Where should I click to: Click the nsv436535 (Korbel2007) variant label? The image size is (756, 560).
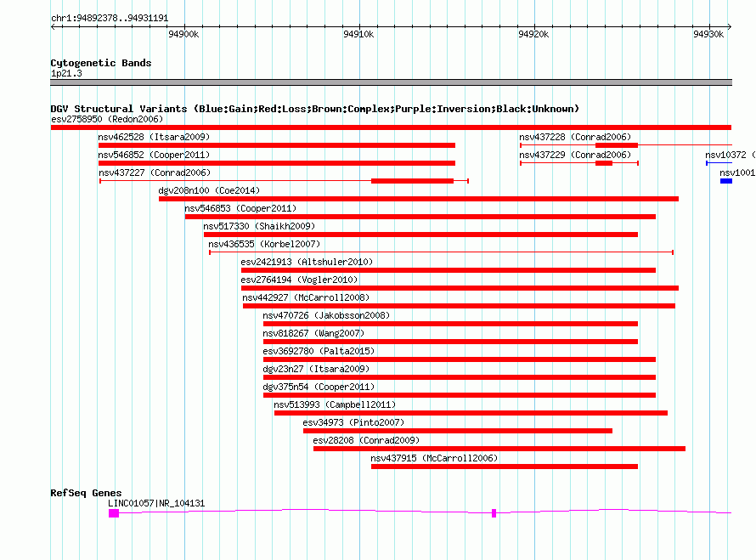264,244
